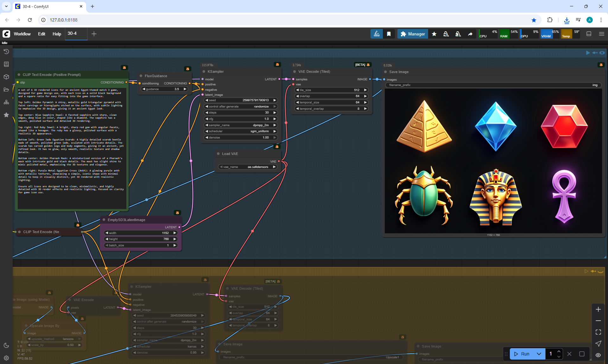Toggle dark theme moon icon
608x364 pixels.
coord(6,345)
